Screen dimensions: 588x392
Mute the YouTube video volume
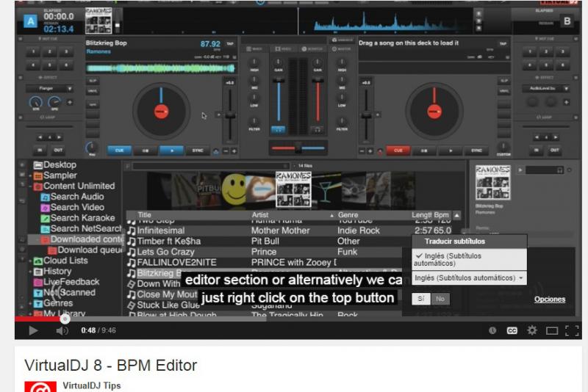(x=62, y=330)
